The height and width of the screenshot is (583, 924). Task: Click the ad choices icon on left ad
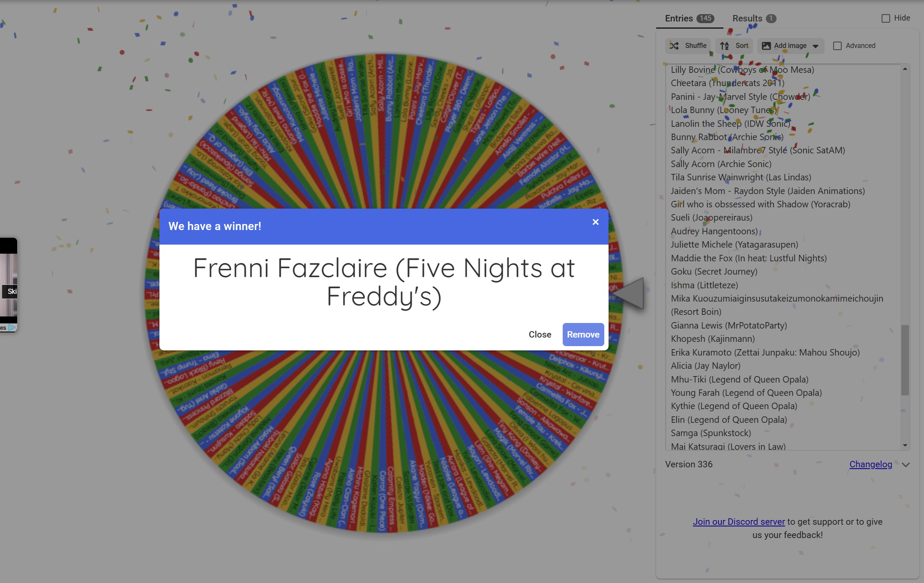(x=12, y=328)
